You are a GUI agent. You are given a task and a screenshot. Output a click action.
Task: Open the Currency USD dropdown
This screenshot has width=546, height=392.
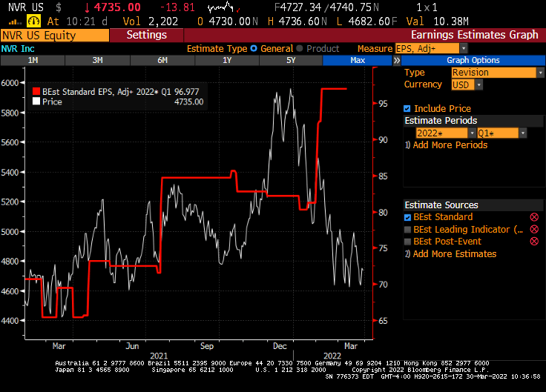[x=467, y=85]
